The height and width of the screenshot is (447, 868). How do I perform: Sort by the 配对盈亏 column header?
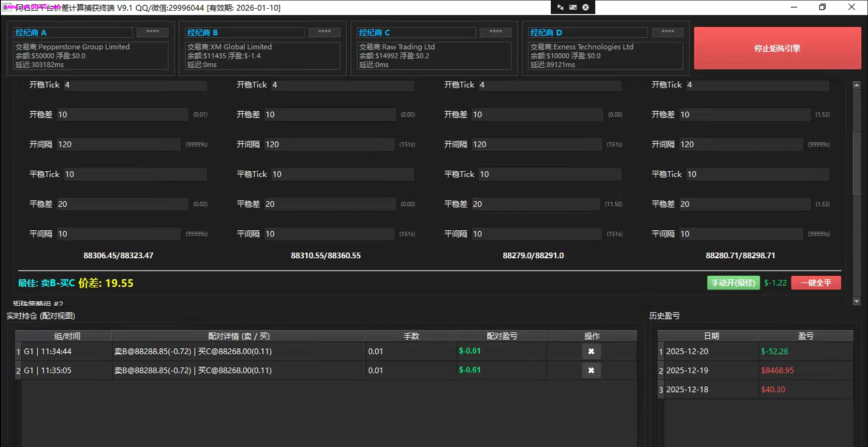click(501, 336)
